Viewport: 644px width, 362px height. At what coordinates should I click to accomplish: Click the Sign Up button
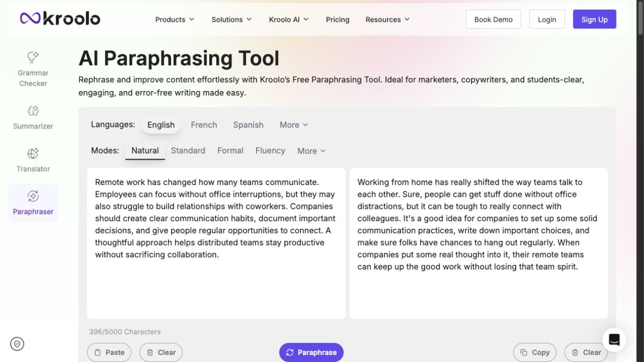[x=594, y=19]
